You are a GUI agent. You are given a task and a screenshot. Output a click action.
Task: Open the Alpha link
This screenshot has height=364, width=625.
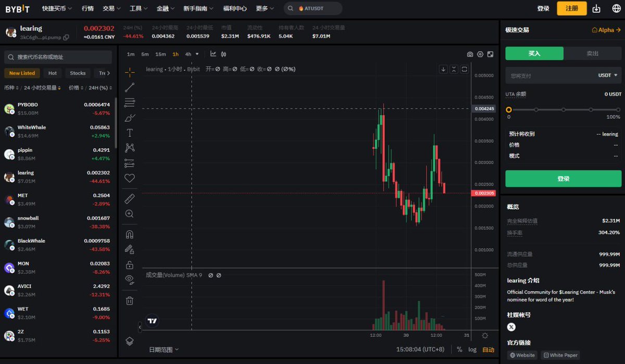click(606, 30)
